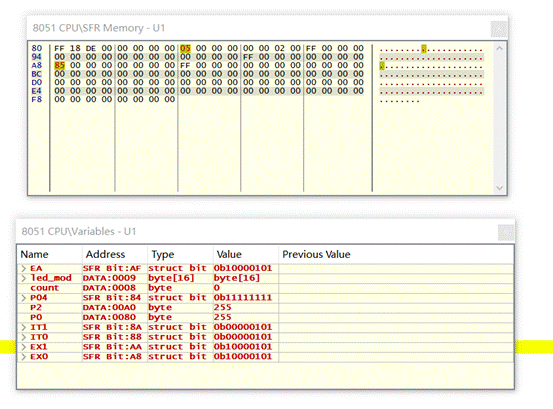Click the EA value 0b10000101
Viewport: 553px width, 409px height.
(243, 268)
